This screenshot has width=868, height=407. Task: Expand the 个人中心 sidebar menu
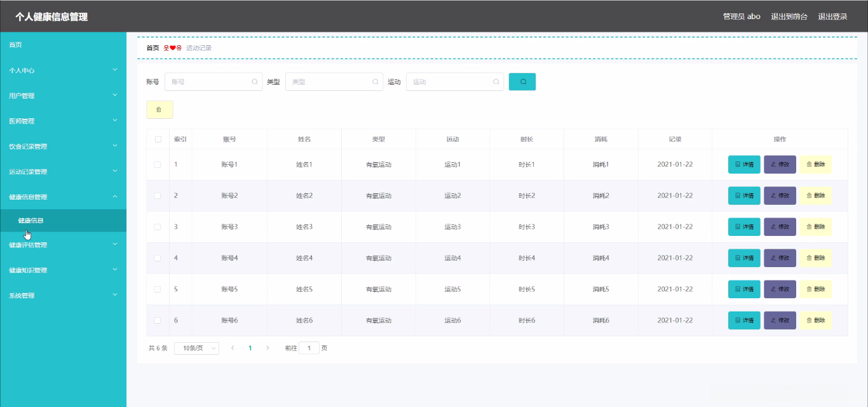[63, 70]
